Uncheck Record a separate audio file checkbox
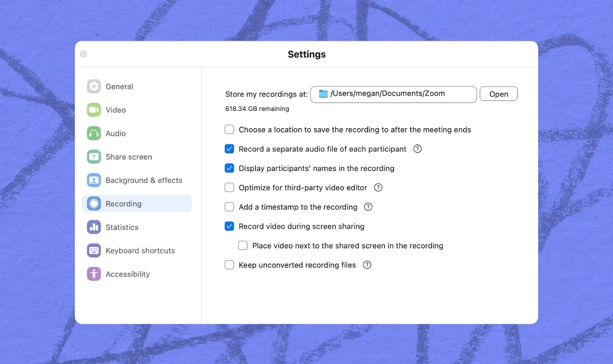This screenshot has width=613, height=364. point(230,149)
